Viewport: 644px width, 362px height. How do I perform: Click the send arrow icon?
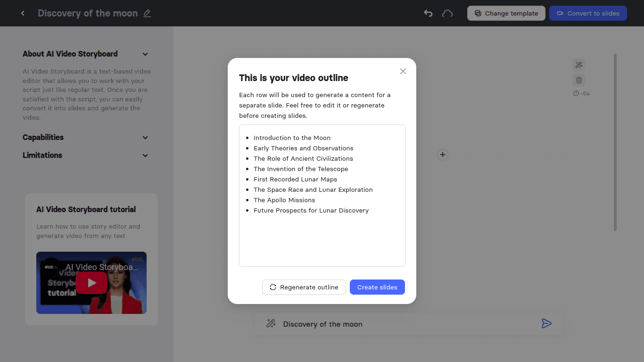click(x=546, y=323)
